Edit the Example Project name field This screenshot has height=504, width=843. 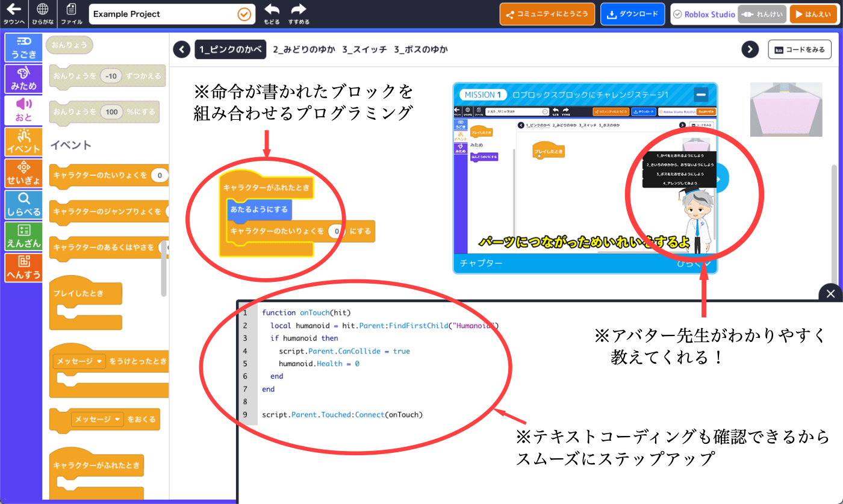172,14
